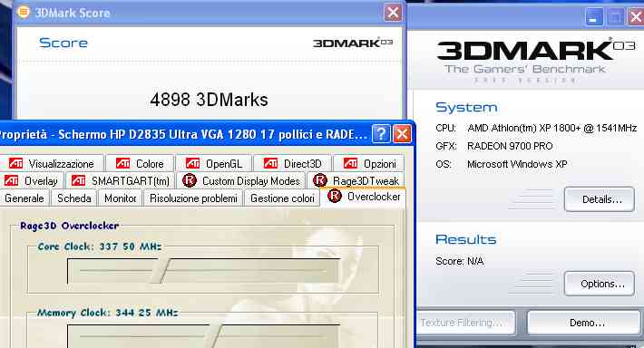The width and height of the screenshot is (644, 348).
Task: Switch to the Generale tab
Action: click(24, 198)
